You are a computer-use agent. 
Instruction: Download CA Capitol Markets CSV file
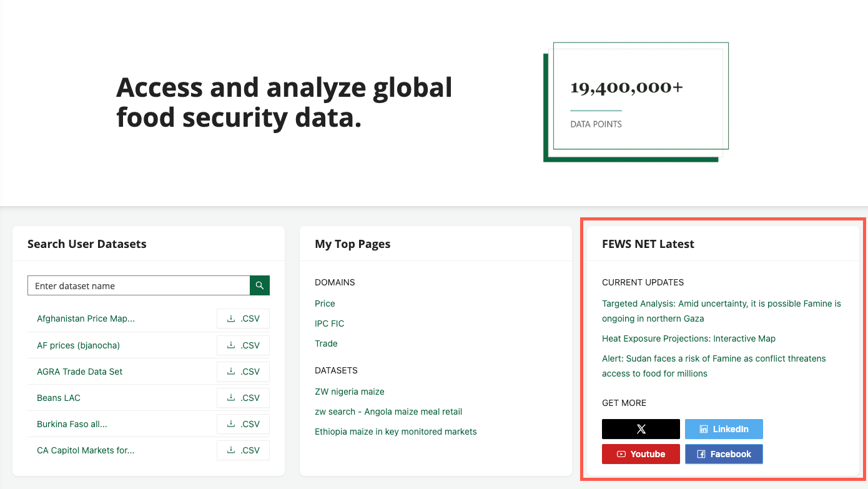243,450
